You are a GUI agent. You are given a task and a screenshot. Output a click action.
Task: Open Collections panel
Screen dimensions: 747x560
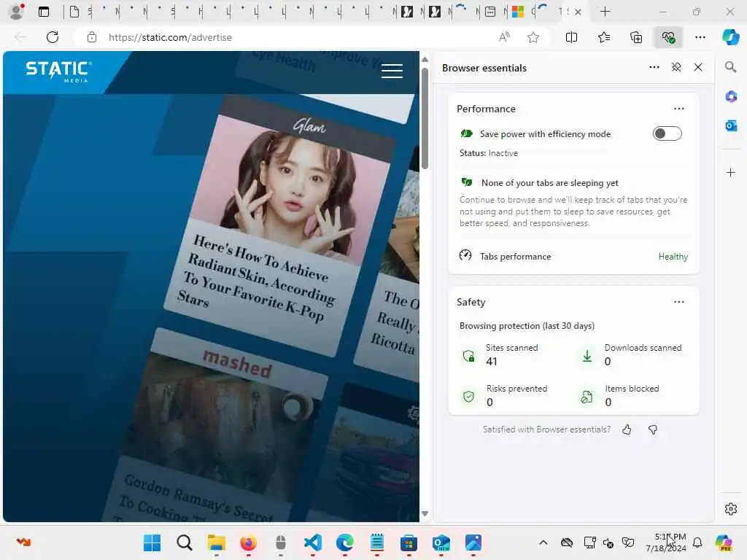(636, 37)
